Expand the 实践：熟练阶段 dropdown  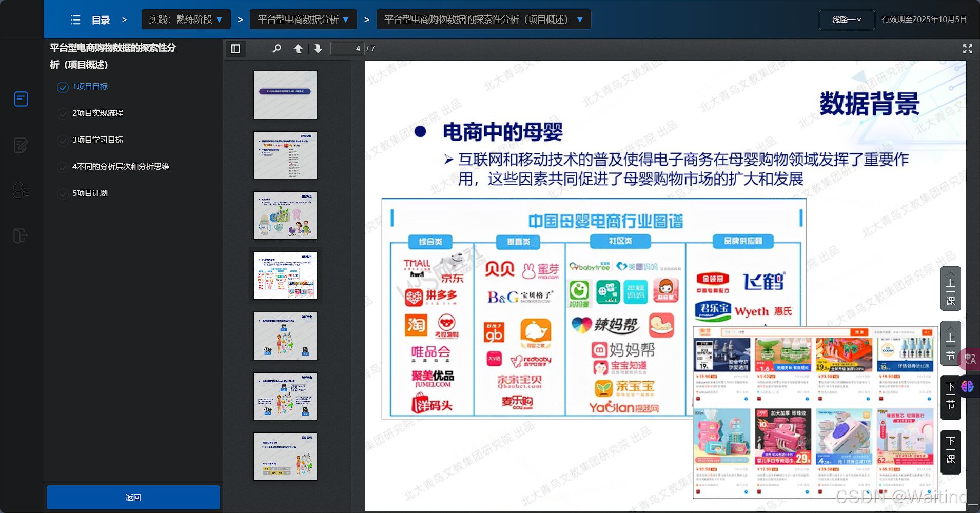[x=186, y=19]
